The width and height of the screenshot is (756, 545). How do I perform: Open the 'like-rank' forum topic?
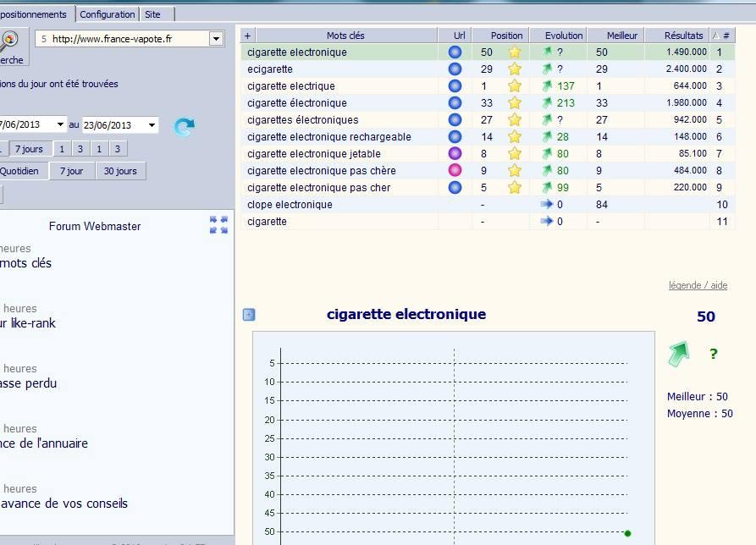(x=28, y=323)
